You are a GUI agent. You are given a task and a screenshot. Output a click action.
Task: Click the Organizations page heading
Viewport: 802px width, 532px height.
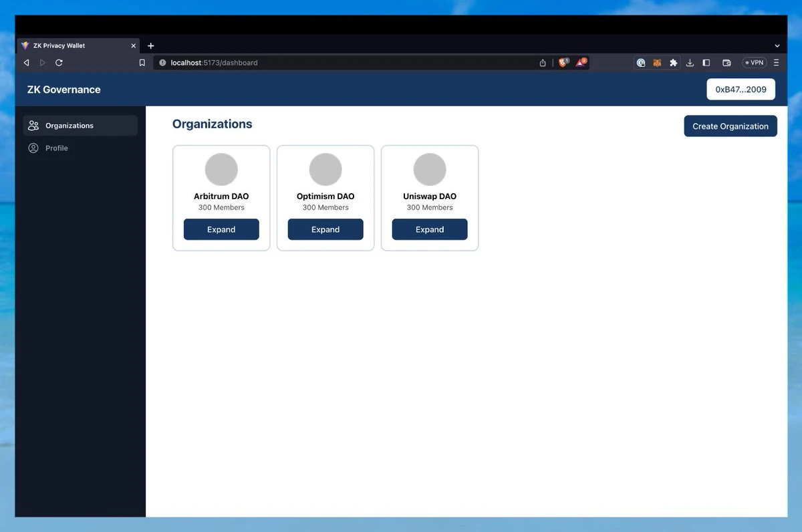[x=213, y=124]
